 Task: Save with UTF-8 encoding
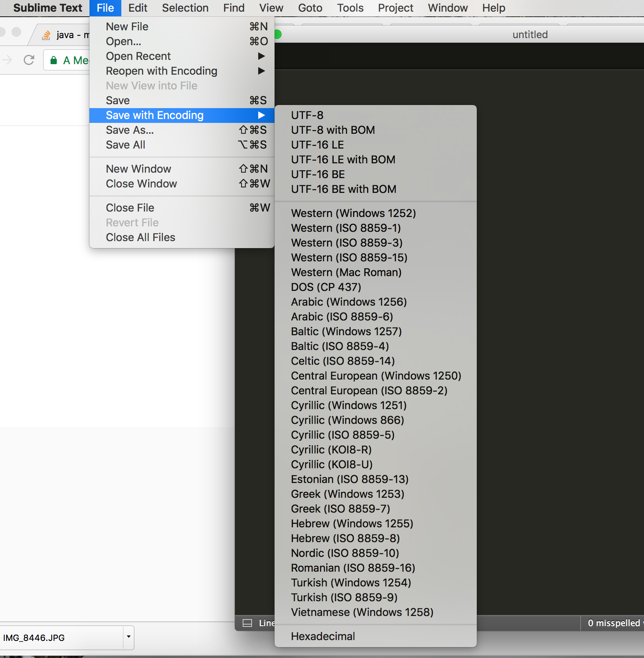(x=376, y=115)
